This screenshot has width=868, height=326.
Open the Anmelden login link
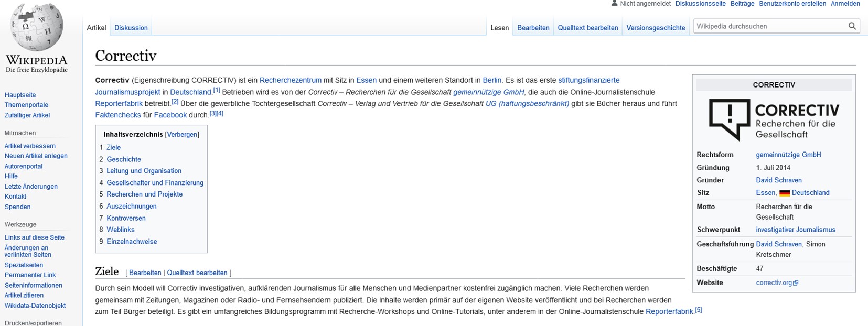pyautogui.click(x=845, y=4)
